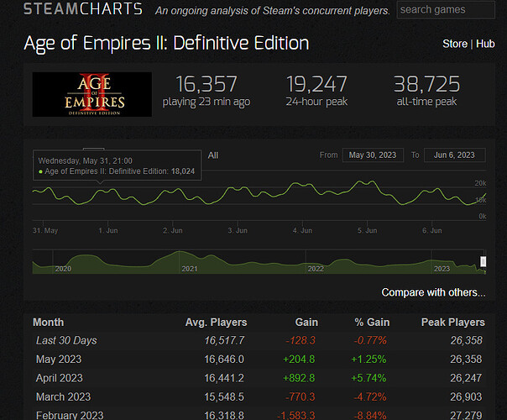
Task: Click the 26,903 peak players value
Action: [466, 396]
